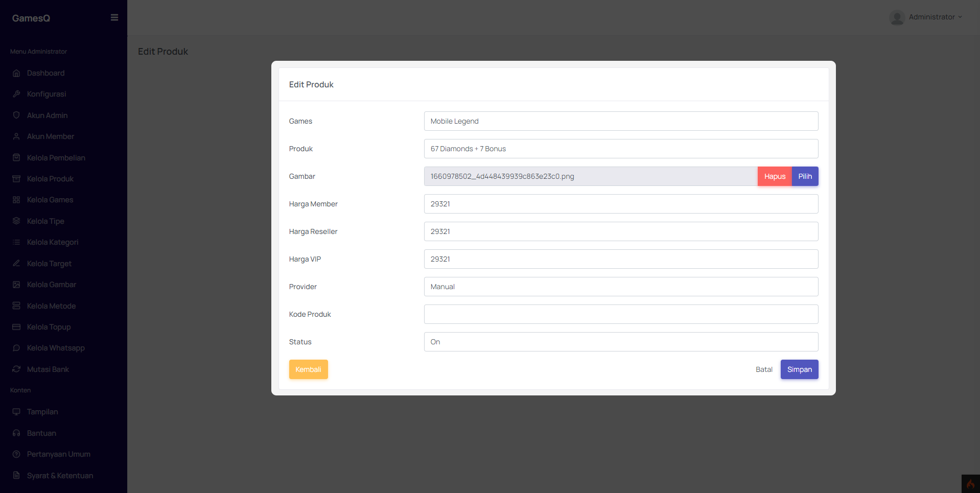
Task: Click the flame debug icon at corner
Action: pos(970,484)
